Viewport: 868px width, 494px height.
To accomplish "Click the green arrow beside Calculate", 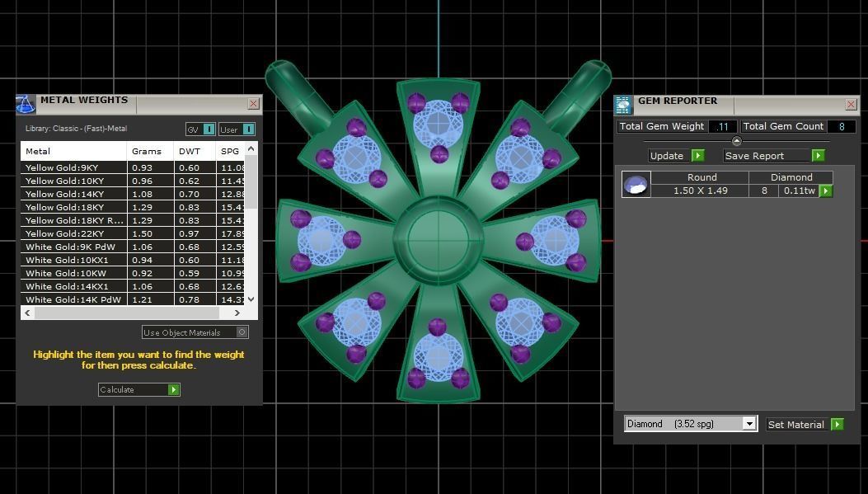I will 173,390.
